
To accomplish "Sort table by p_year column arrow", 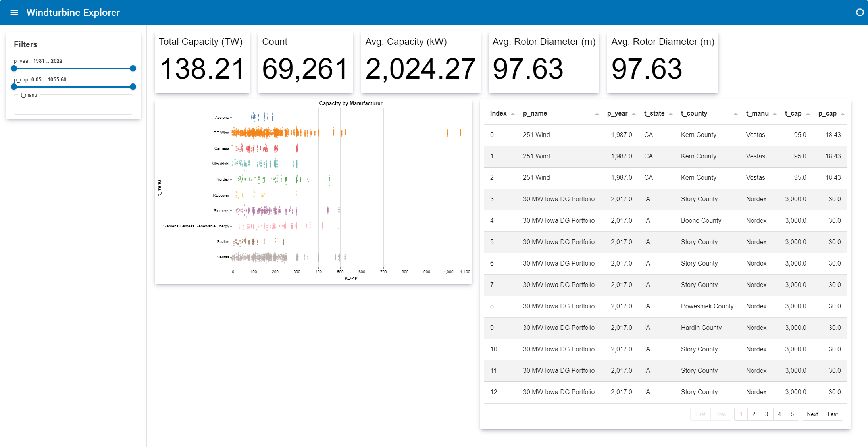I will (x=634, y=114).
